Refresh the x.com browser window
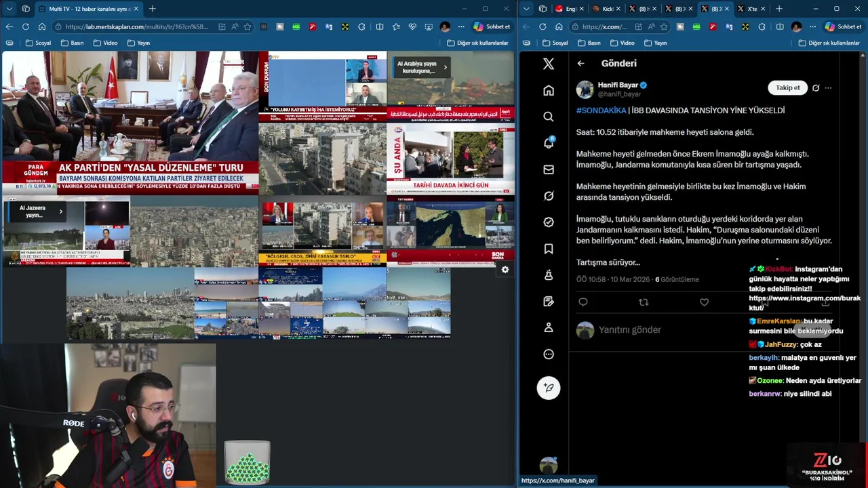Screen dimensions: 868x488 [x=542, y=26]
